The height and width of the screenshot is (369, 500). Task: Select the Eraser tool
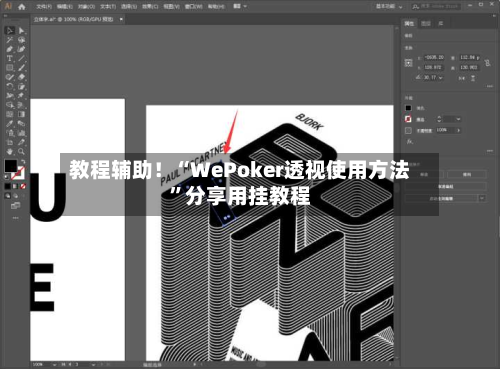pos(21,77)
